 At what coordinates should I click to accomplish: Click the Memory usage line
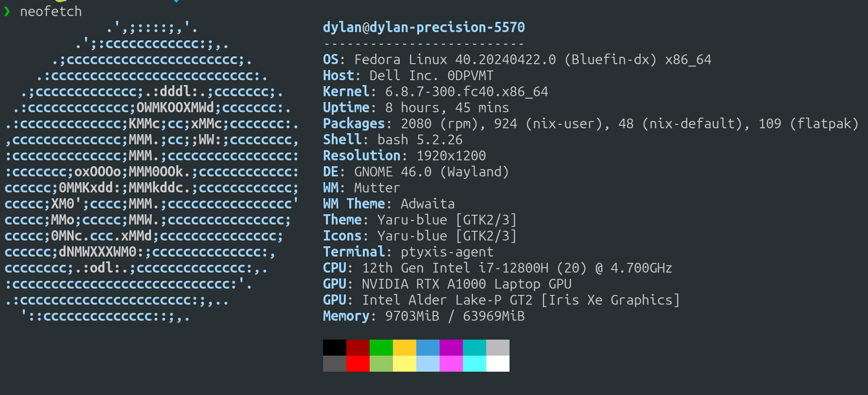click(x=424, y=316)
